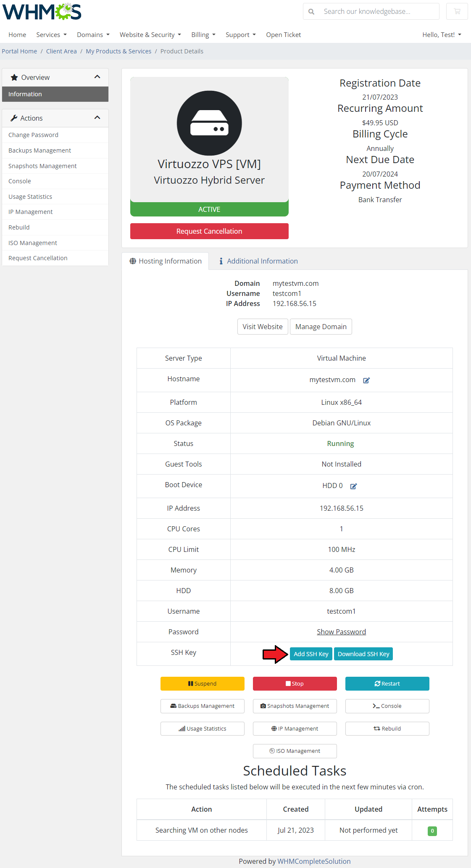Follow My Products & Services breadcrumb

118,51
